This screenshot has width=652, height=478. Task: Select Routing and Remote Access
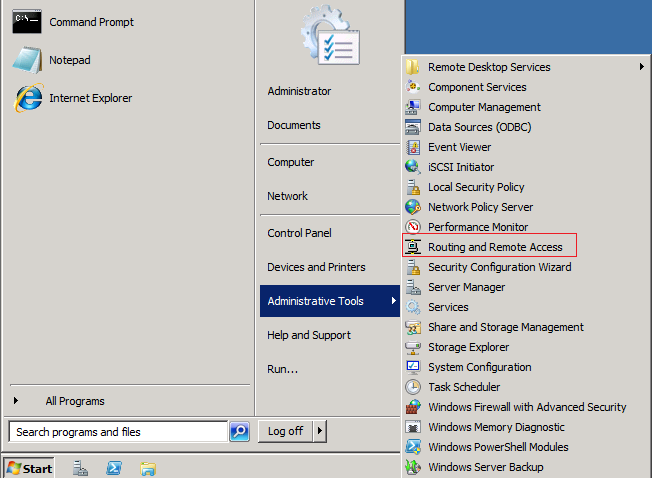coord(495,247)
